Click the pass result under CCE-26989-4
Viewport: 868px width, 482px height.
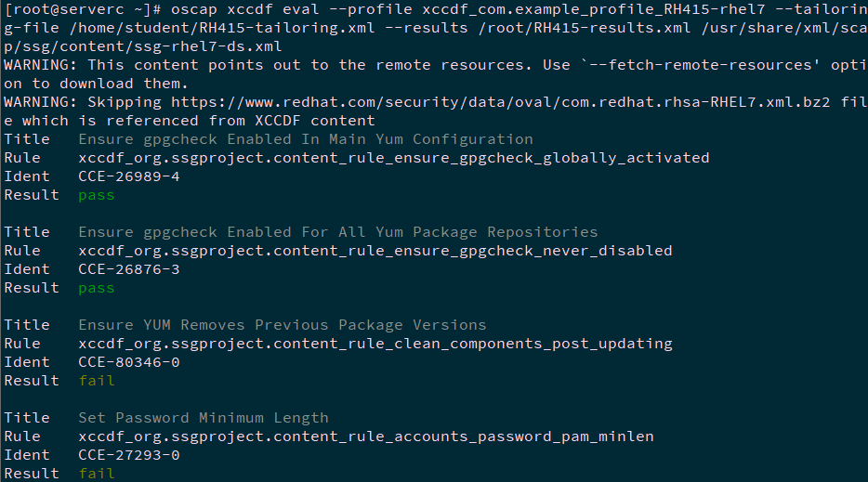[x=97, y=195]
